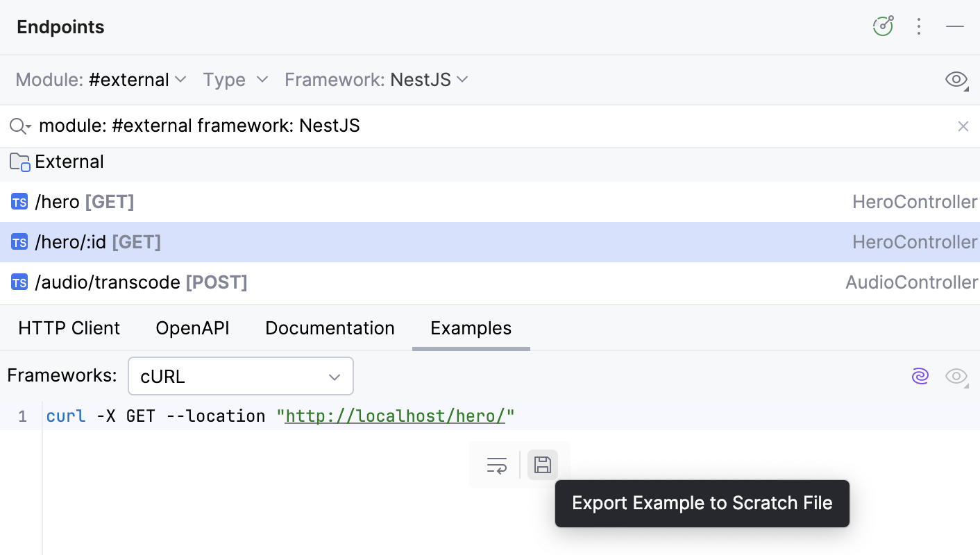This screenshot has width=980, height=555.
Task: Enable soft-wrap in the example editor
Action: 496,465
